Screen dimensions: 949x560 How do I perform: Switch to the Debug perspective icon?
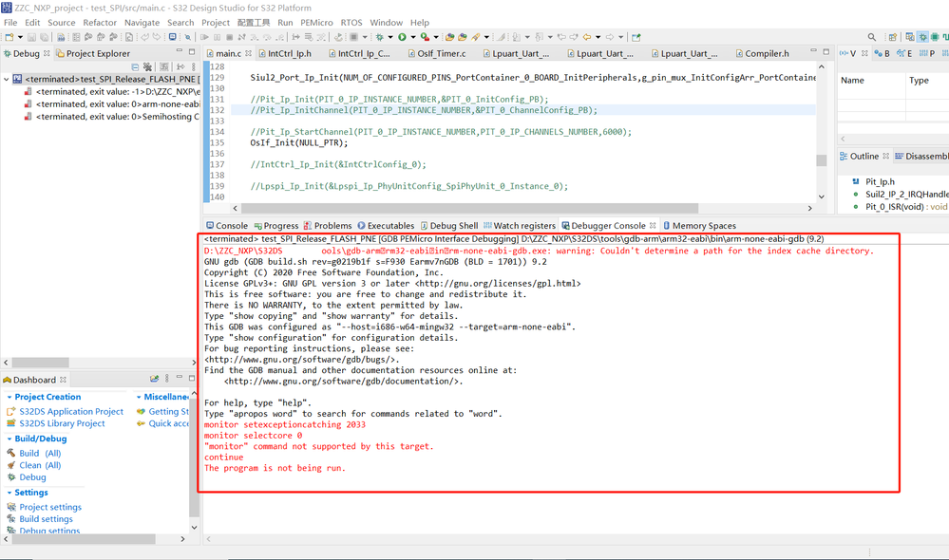[922, 37]
